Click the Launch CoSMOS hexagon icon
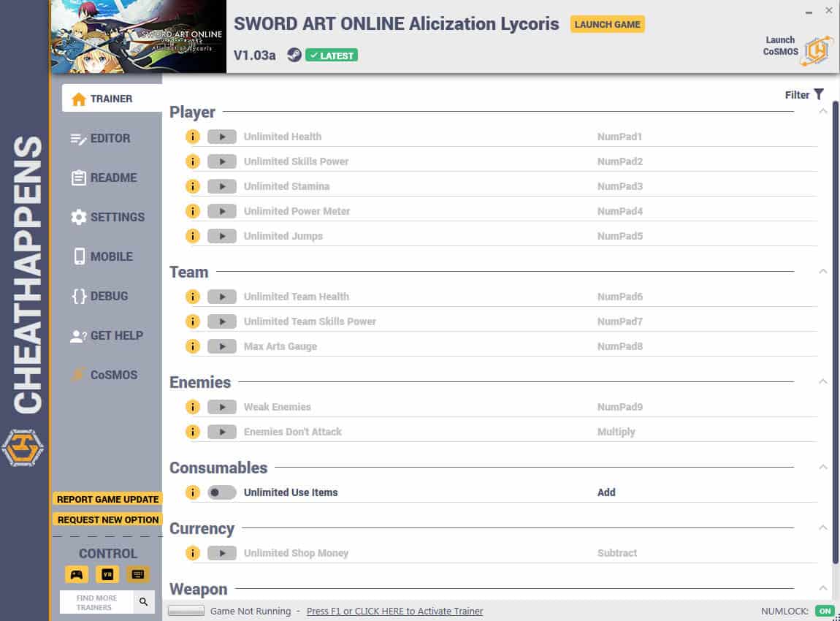Viewport: 840px width, 621px height. (x=817, y=51)
